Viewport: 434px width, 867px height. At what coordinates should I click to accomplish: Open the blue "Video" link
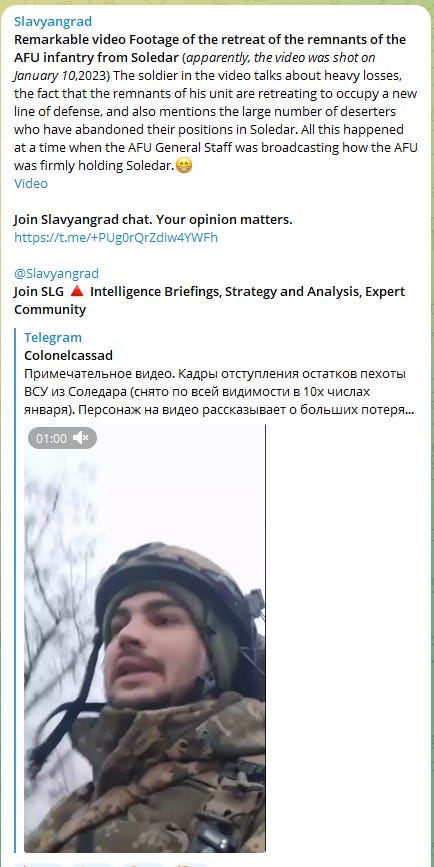pyautogui.click(x=31, y=184)
